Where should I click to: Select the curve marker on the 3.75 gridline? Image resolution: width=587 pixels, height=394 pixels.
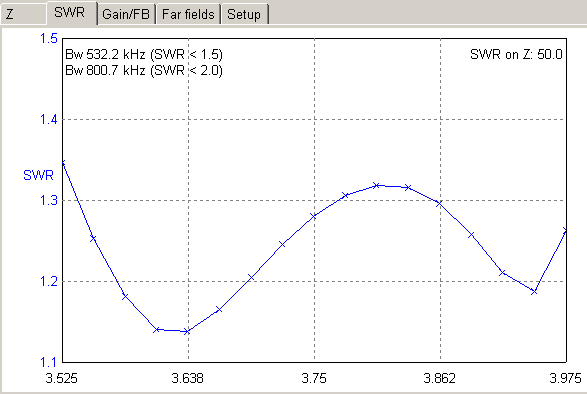coord(314,216)
